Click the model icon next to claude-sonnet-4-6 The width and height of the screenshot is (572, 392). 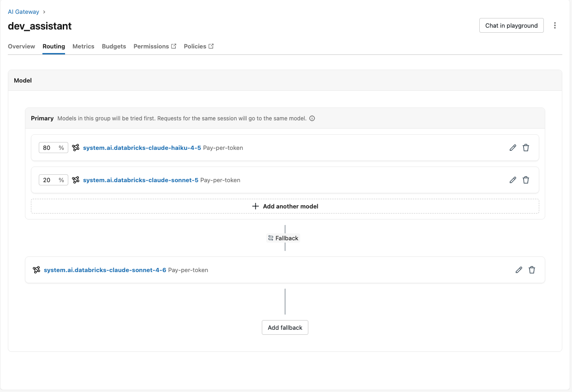[x=36, y=270]
